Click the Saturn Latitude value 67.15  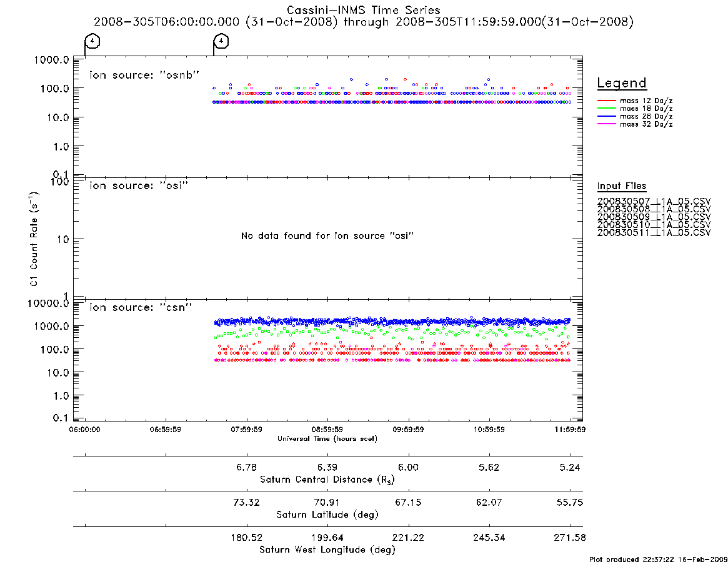tap(408, 502)
